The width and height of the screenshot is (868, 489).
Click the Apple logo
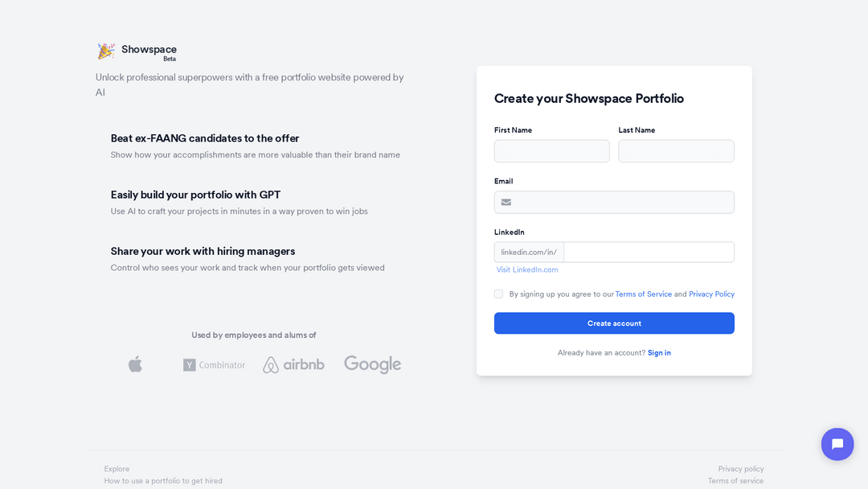coord(136,364)
